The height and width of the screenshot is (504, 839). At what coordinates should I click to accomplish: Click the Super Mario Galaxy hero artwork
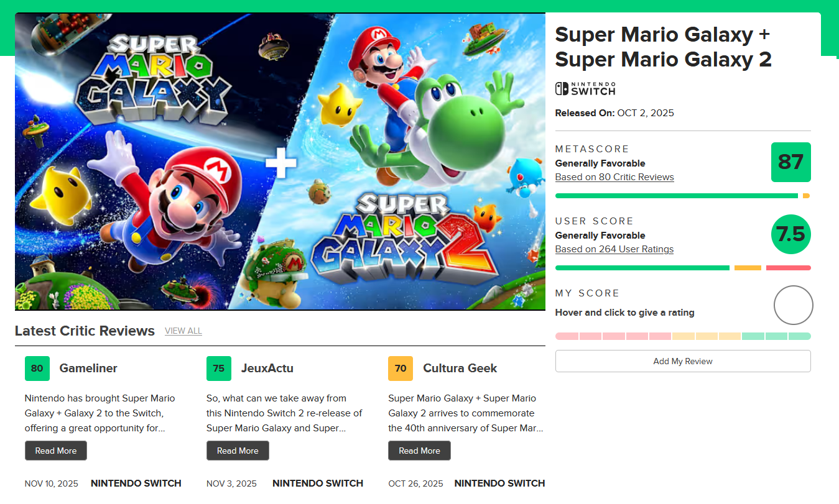click(280, 162)
